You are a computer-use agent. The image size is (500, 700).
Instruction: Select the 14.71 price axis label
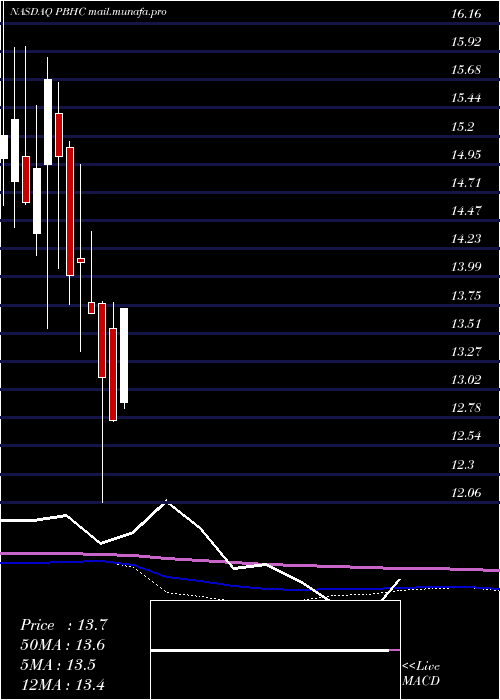pos(466,183)
